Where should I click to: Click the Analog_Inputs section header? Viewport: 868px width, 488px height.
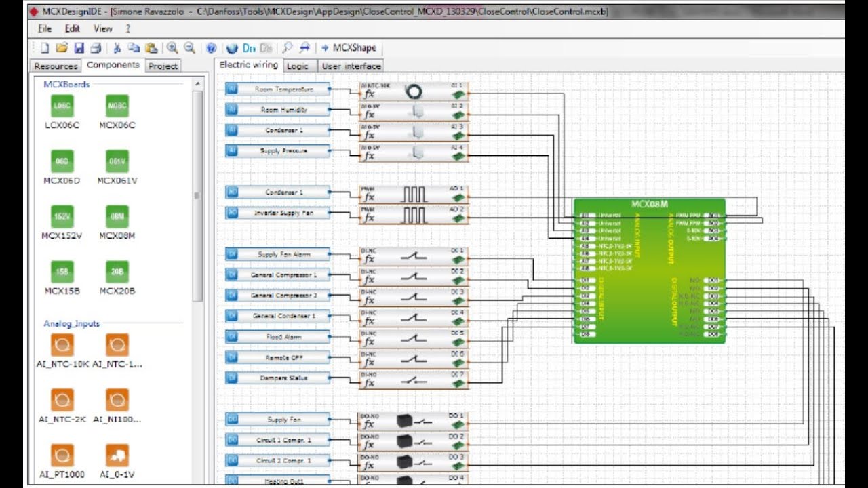pyautogui.click(x=72, y=323)
